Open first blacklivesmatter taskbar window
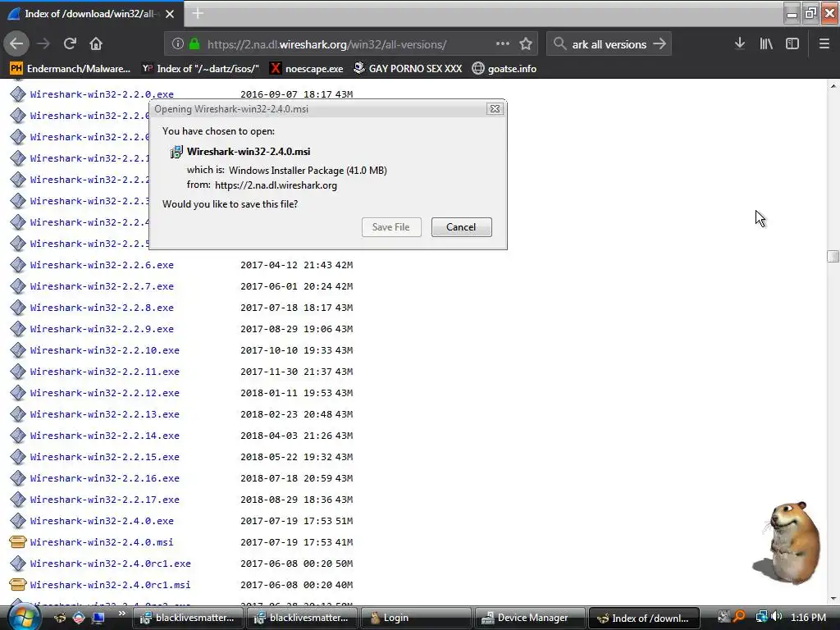Viewport: 840px width, 630px height. 189,618
